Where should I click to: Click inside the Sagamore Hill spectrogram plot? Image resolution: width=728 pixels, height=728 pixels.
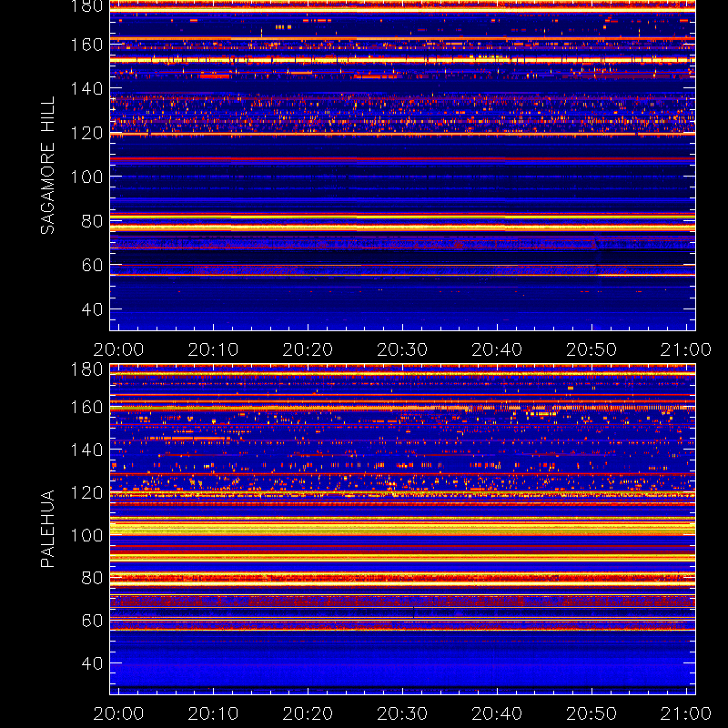click(x=402, y=166)
